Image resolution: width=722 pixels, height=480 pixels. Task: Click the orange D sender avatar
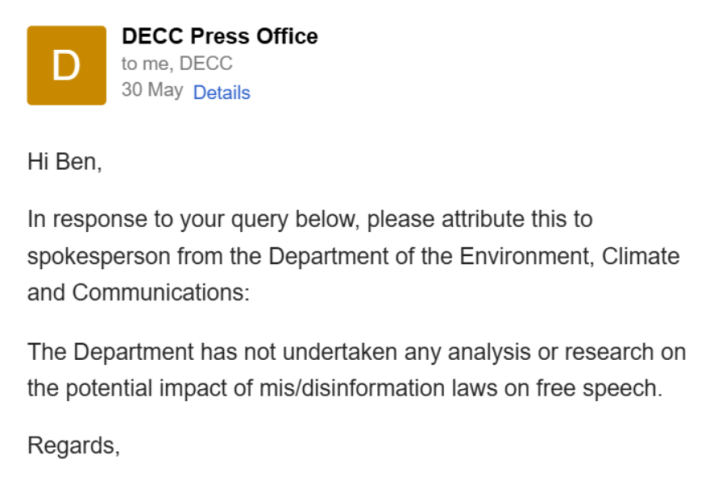coord(66,66)
